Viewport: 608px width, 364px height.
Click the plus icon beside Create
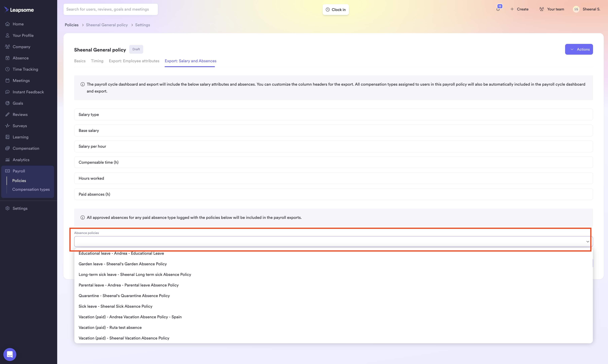(x=512, y=9)
